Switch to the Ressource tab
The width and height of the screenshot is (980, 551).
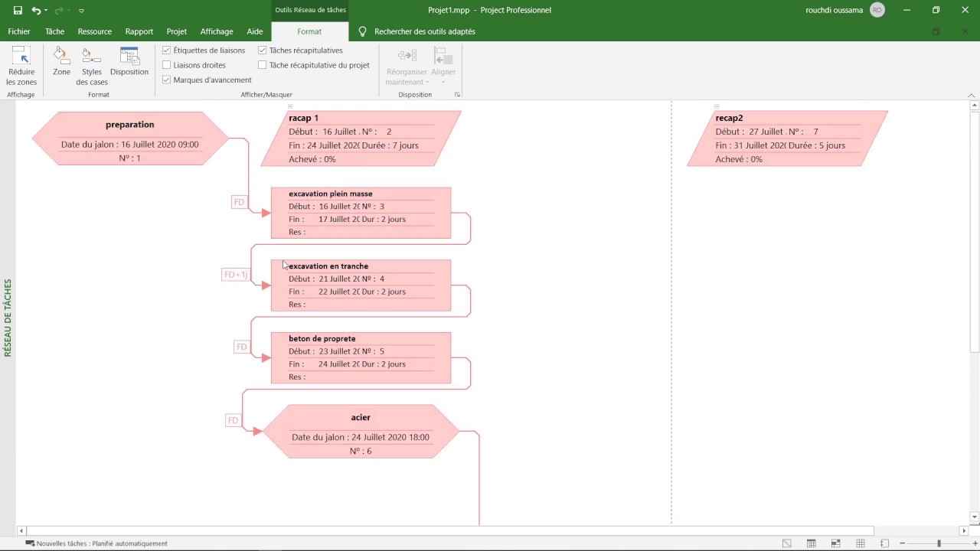95,31
